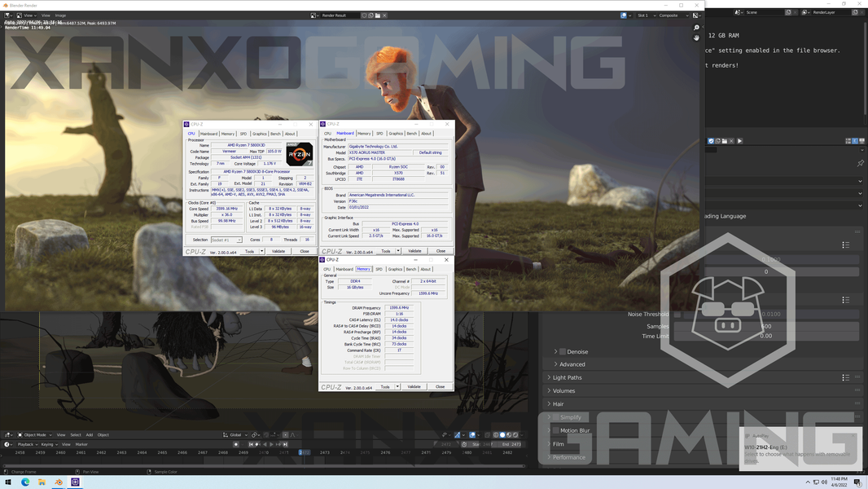This screenshot has height=489, width=868.
Task: Expand the Film panel
Action: click(558, 443)
